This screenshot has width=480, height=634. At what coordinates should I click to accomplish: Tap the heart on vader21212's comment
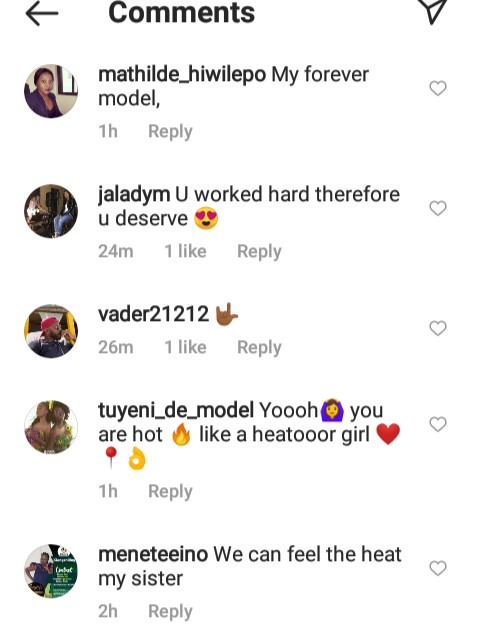tap(438, 328)
